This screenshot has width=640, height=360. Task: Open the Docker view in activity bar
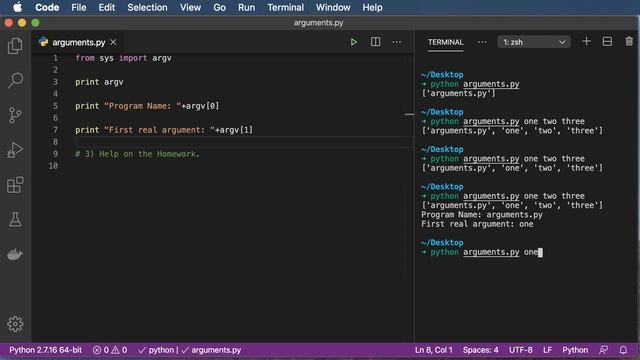point(15,254)
